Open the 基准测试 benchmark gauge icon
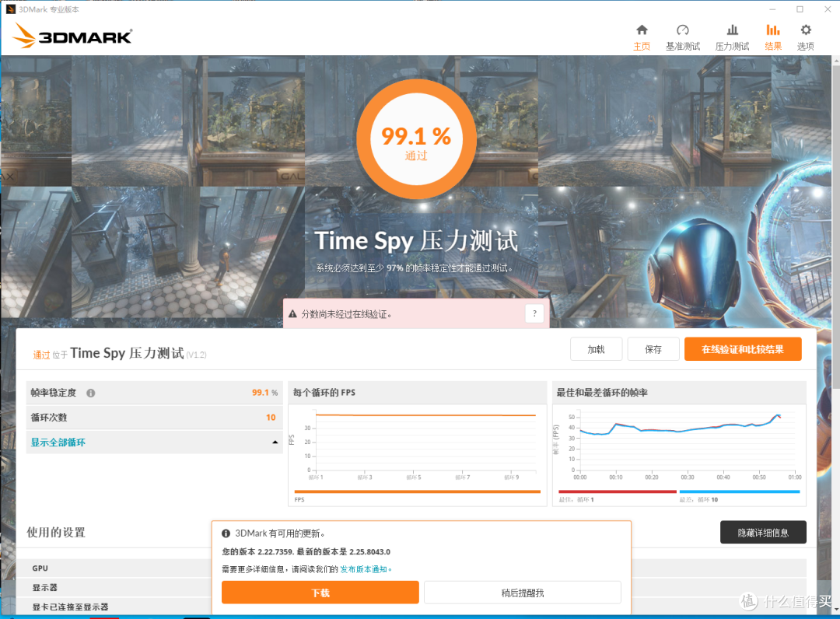The image size is (840, 619). [683, 30]
